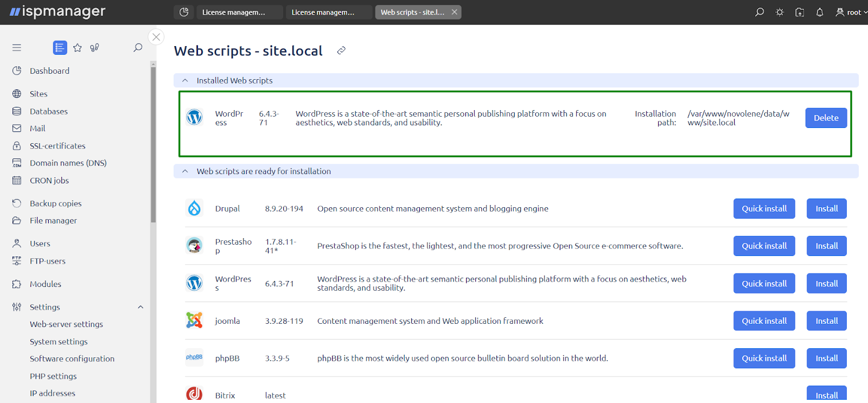Image resolution: width=868 pixels, height=403 pixels.
Task: Click Install button for phpBB
Action: (827, 358)
